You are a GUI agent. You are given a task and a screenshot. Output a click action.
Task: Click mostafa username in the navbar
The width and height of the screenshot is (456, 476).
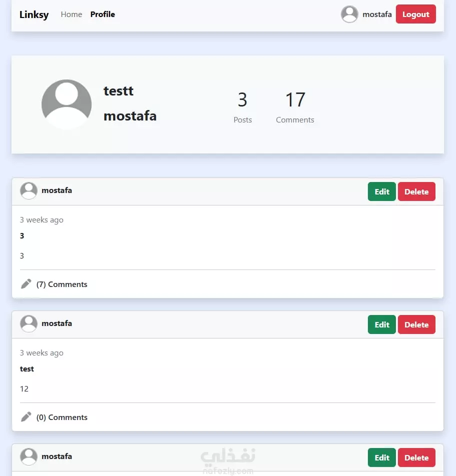click(x=377, y=14)
